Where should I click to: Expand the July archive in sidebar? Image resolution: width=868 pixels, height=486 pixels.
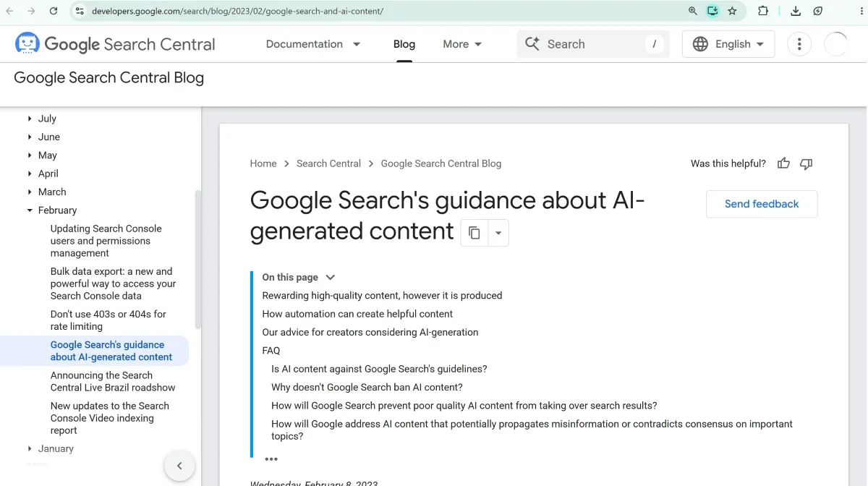coord(30,119)
